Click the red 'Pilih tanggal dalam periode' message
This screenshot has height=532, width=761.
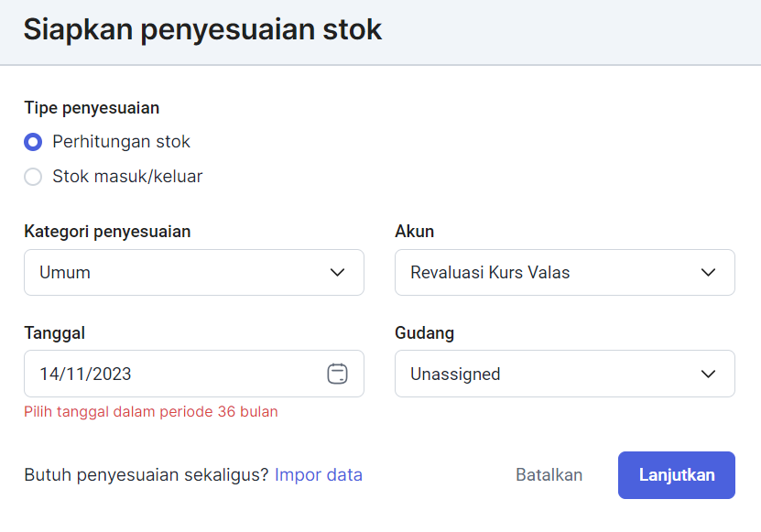pyautogui.click(x=151, y=412)
